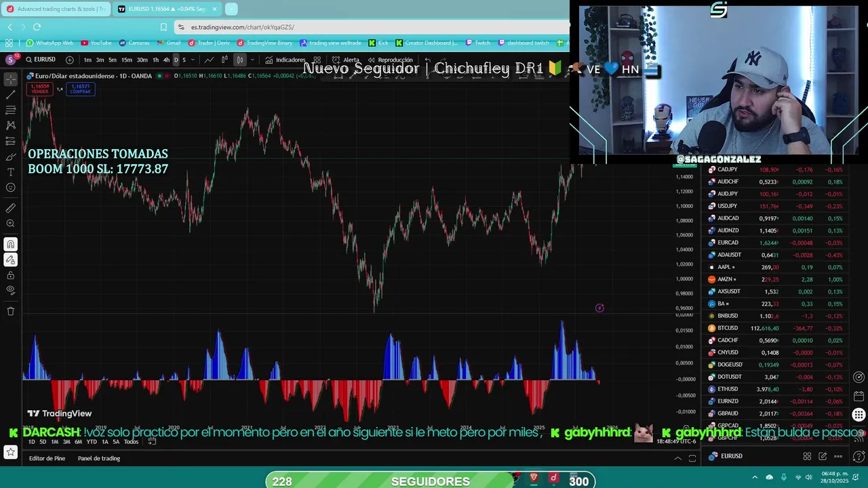This screenshot has width=868, height=488.
Task: Select the brush drawing tool
Action: coord(11,157)
